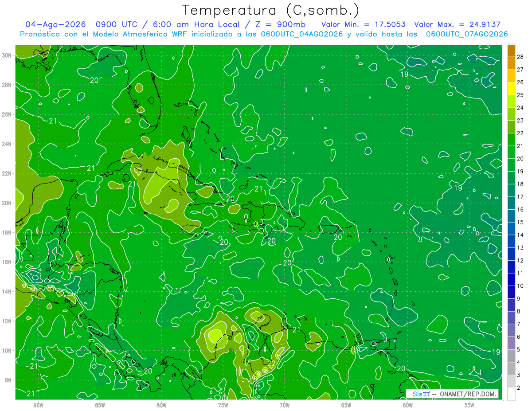Click the 8N latitude axis label
This screenshot has height=411, width=532.
[x=9, y=380]
